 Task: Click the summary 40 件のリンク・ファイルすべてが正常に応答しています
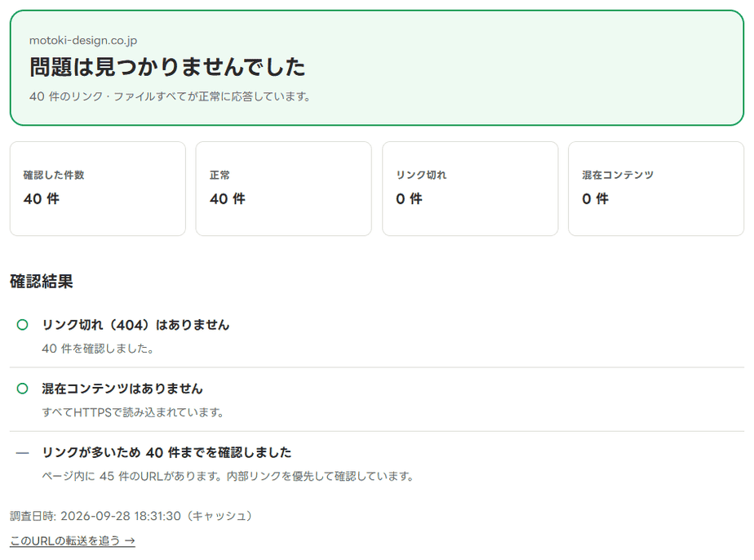point(170,96)
